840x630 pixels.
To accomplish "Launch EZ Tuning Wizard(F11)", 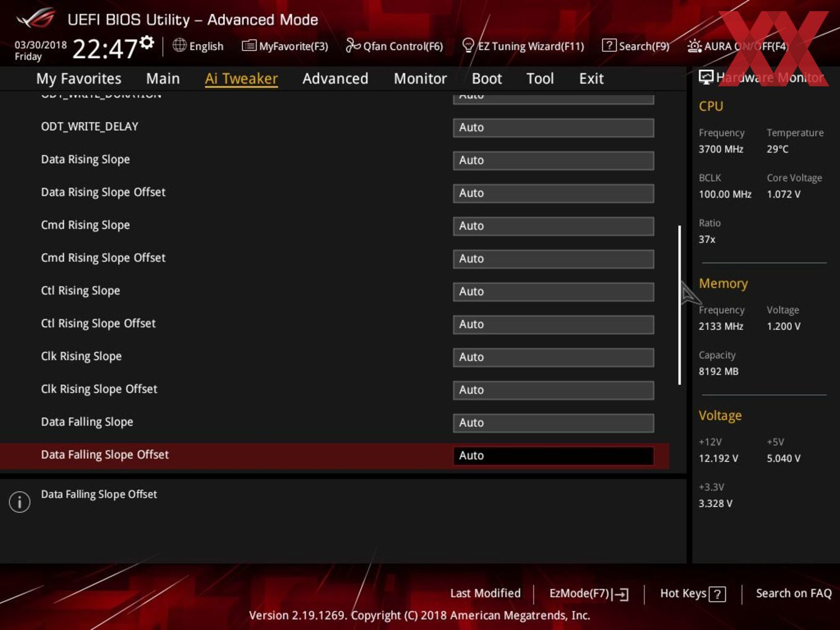I will [x=523, y=46].
